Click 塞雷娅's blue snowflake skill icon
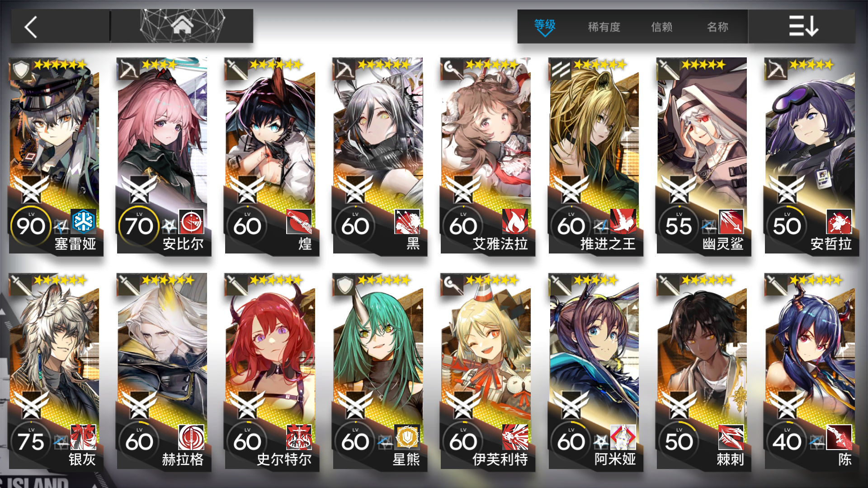Image resolution: width=868 pixels, height=488 pixels. click(x=84, y=222)
